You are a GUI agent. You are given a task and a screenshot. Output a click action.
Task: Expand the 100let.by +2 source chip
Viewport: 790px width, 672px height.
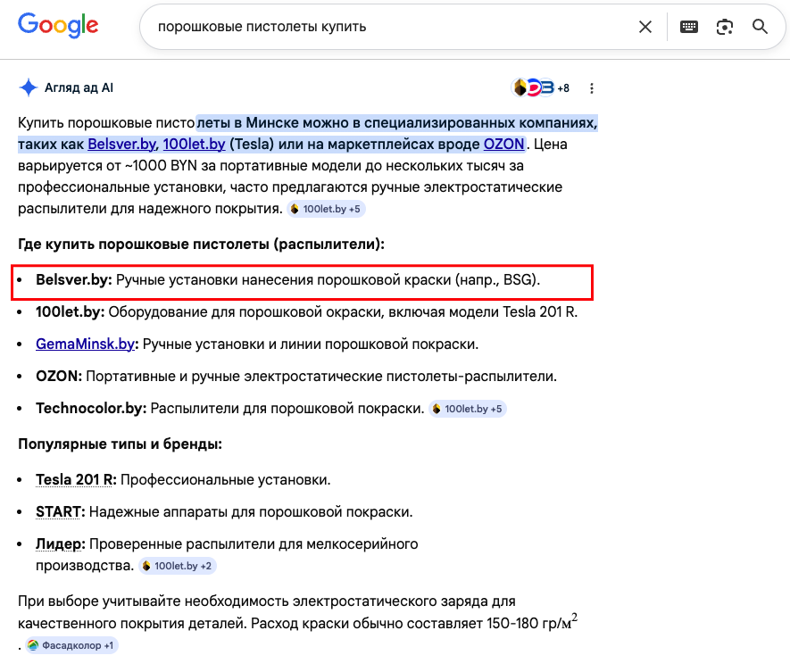tap(177, 566)
